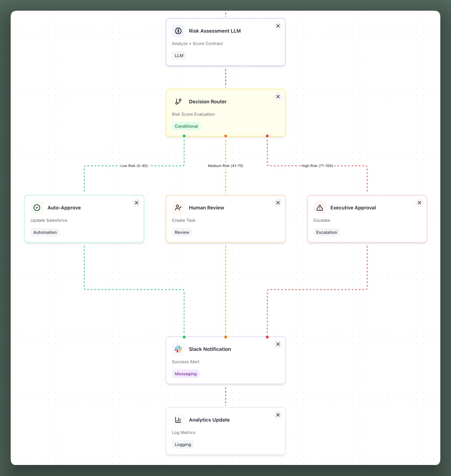Viewport: 451px width, 476px height.
Task: Click the brain icon on Risk Assessment LLM
Action: click(x=178, y=31)
